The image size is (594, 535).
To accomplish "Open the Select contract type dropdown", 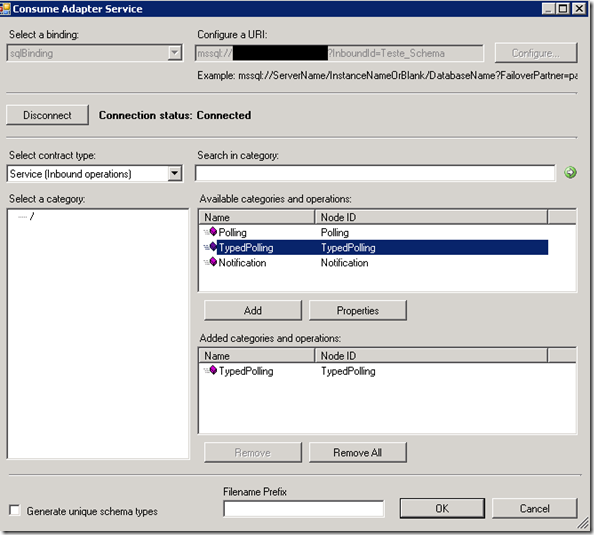I will pos(174,174).
